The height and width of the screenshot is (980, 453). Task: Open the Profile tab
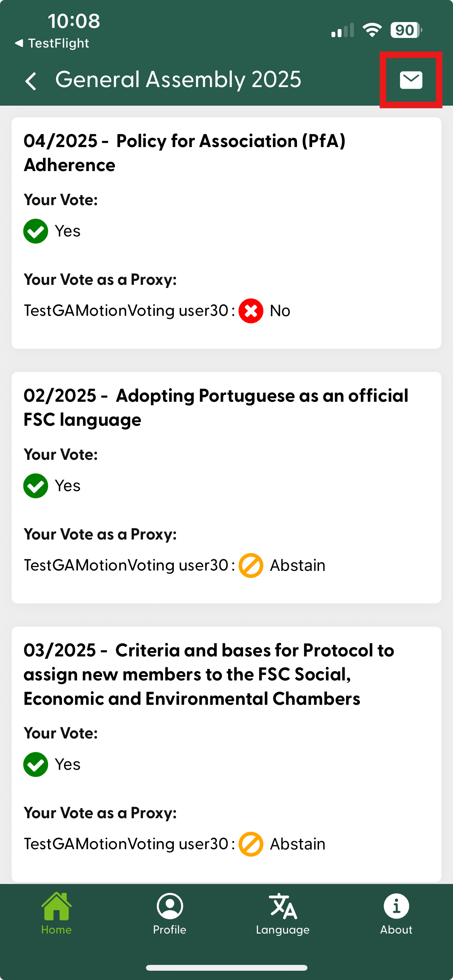pos(170,913)
